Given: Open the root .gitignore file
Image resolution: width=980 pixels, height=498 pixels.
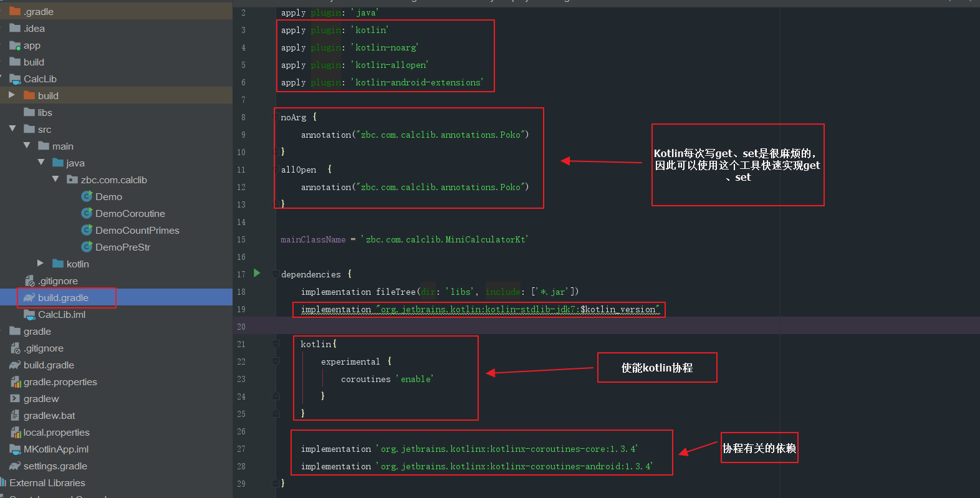Looking at the screenshot, I should pyautogui.click(x=44, y=348).
